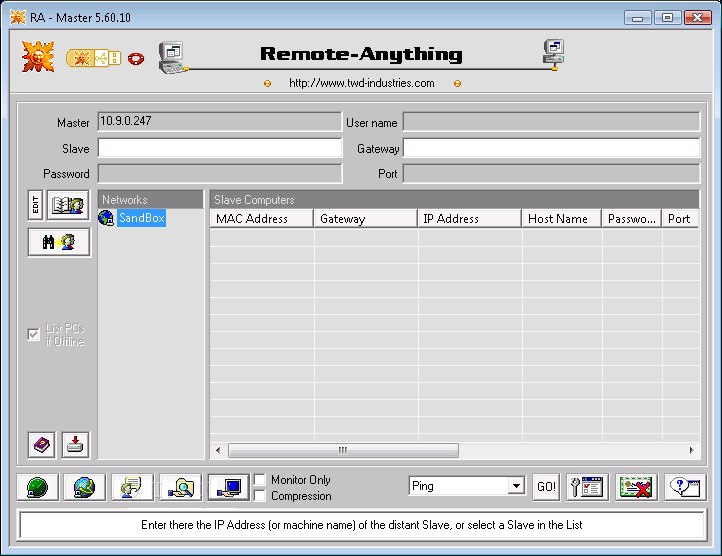This screenshot has width=722, height=556.
Task: Click the Master address field 10.9.0.247
Action: tap(220, 122)
